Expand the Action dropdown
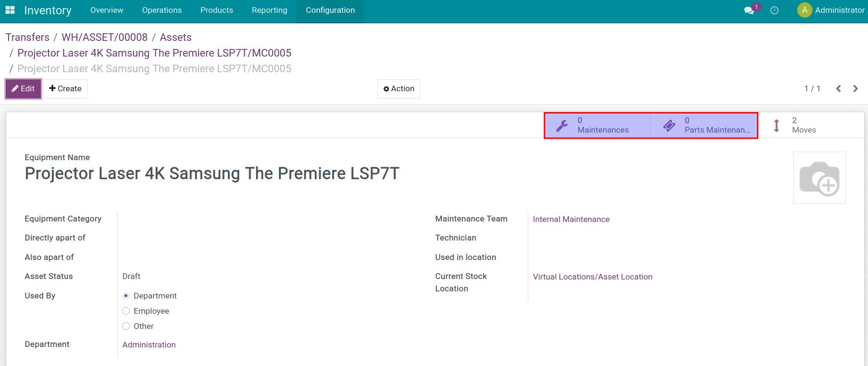Image resolution: width=868 pixels, height=366 pixels. click(399, 89)
